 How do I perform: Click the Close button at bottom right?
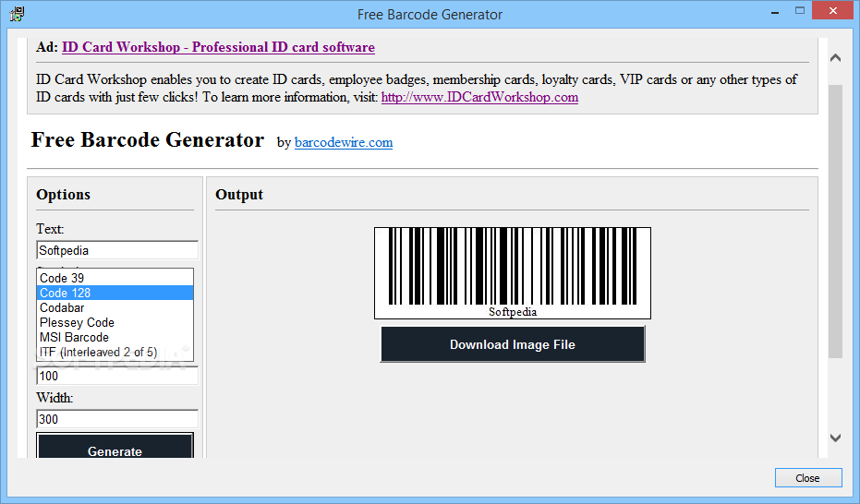point(808,478)
